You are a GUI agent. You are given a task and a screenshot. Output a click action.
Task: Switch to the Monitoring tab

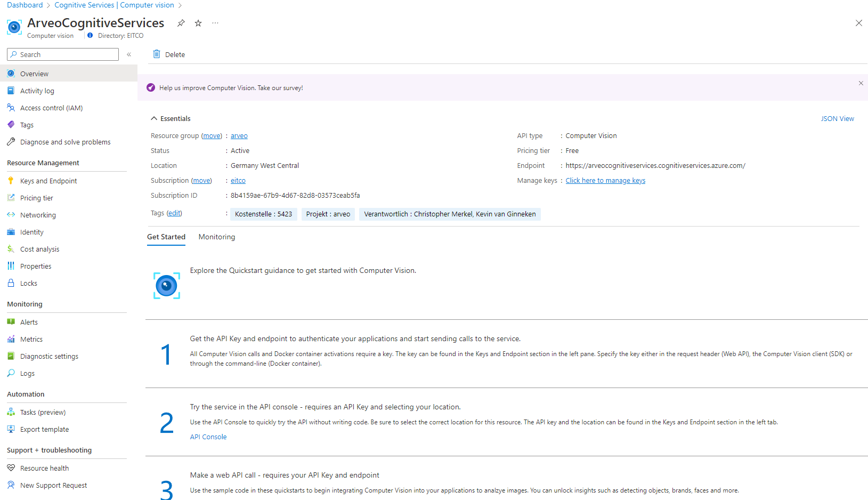pyautogui.click(x=217, y=237)
